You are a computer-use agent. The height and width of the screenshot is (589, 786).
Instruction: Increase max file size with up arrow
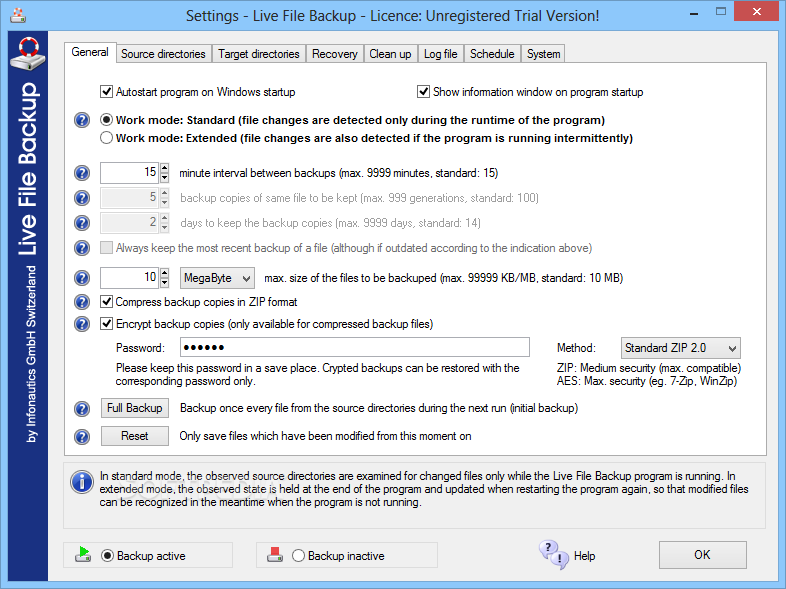[x=164, y=273]
